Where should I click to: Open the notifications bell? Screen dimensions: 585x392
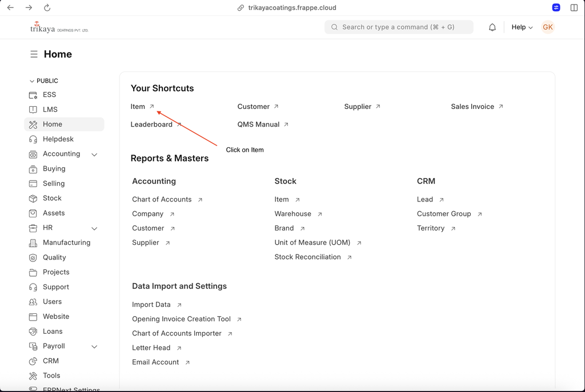coord(492,27)
